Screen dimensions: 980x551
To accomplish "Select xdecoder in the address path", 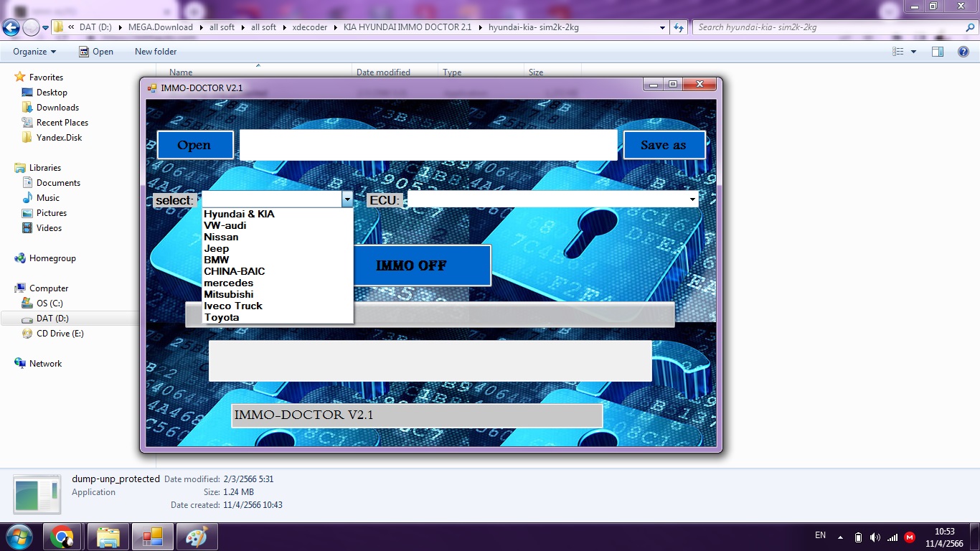I will (310, 27).
